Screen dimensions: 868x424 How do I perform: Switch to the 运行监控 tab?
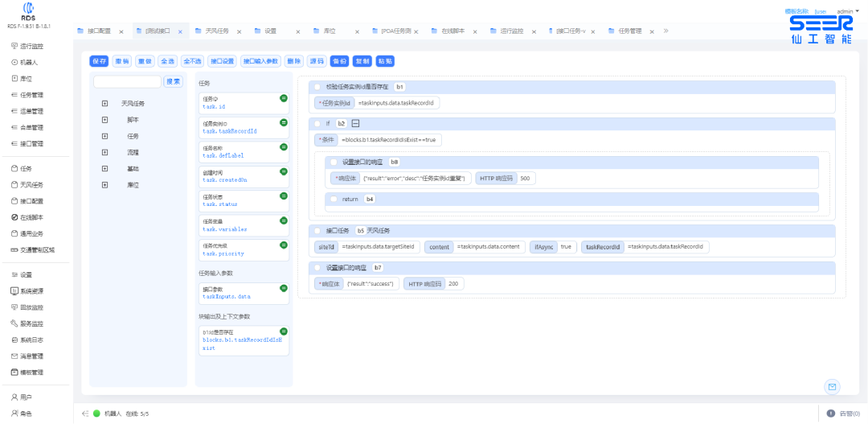pyautogui.click(x=506, y=31)
